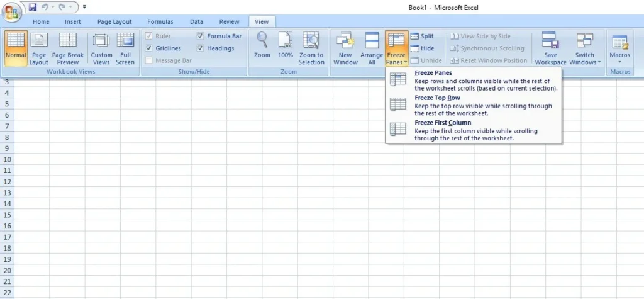
Task: Select row 5 header
Action: coord(6,104)
